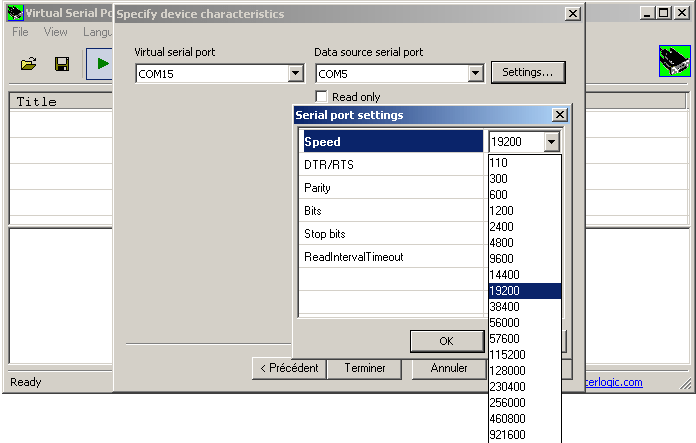Viewport: 696px width, 443px height.
Task: Choose 2400 baud in speed list
Action: (x=525, y=227)
